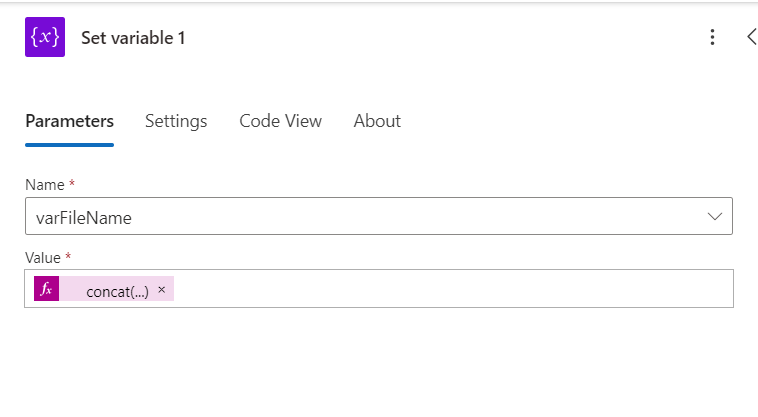
Task: Switch to the Parameters tab
Action: pyautogui.click(x=69, y=121)
